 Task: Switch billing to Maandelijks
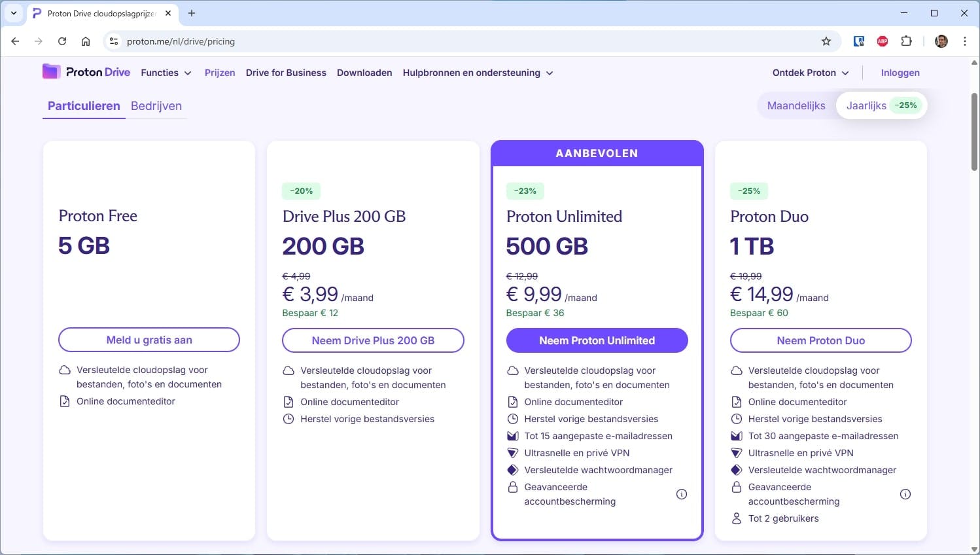796,105
